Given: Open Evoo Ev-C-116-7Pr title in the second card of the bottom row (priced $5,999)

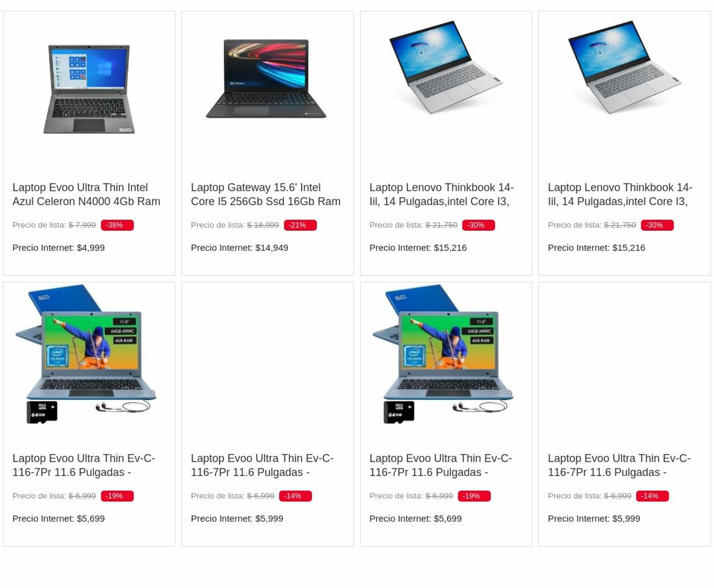Looking at the screenshot, I should point(262,465).
